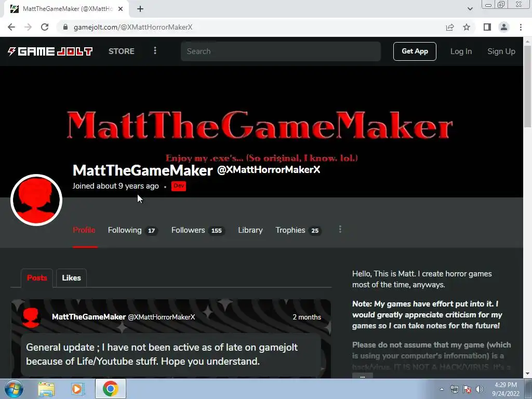Select the Profile tab
Image resolution: width=532 pixels, height=399 pixels.
click(84, 230)
